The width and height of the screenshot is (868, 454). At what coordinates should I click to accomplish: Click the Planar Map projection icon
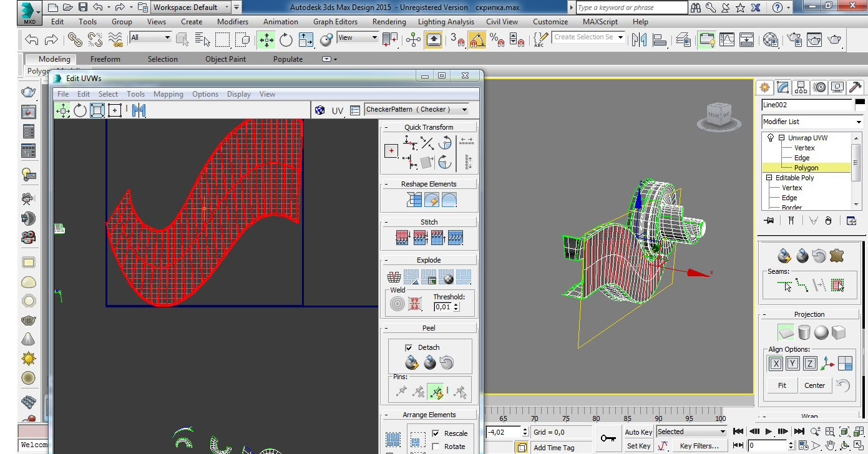click(786, 332)
